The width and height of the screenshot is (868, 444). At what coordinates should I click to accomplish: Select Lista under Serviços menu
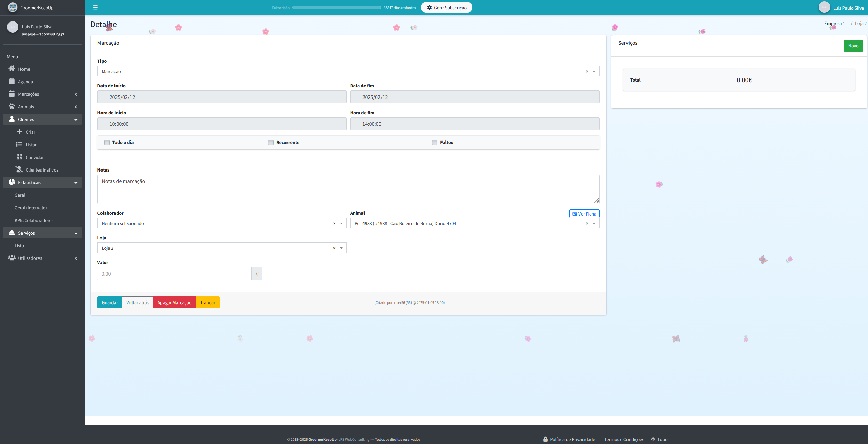pos(19,245)
